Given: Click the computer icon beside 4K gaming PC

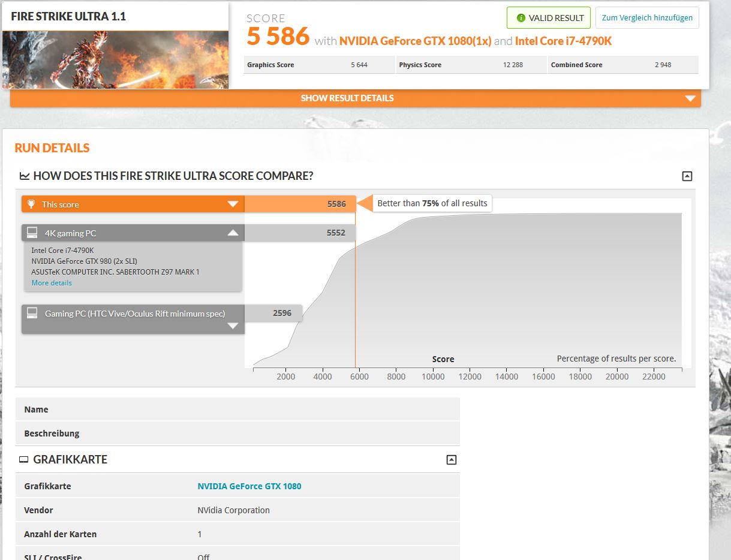Looking at the screenshot, I should [x=32, y=233].
